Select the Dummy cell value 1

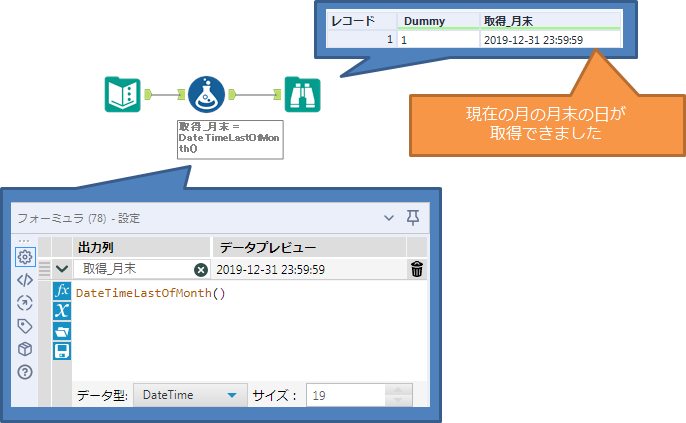438,40
